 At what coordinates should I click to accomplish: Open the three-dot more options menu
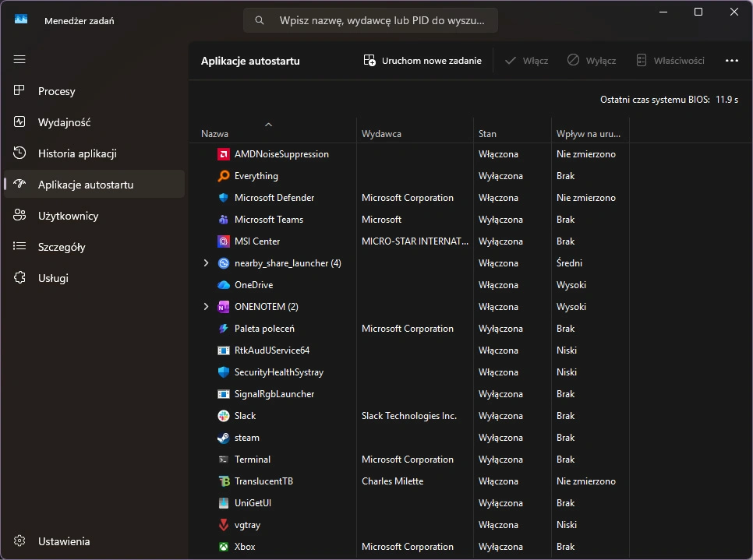click(x=731, y=61)
